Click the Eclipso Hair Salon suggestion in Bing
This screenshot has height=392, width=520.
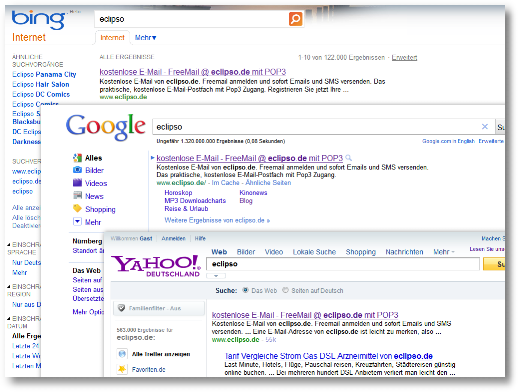(x=41, y=84)
